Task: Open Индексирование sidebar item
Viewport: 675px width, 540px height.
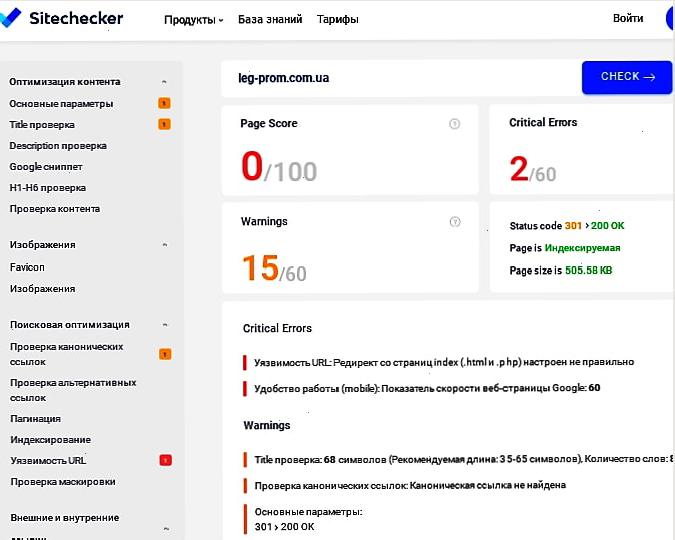Action: [50, 440]
